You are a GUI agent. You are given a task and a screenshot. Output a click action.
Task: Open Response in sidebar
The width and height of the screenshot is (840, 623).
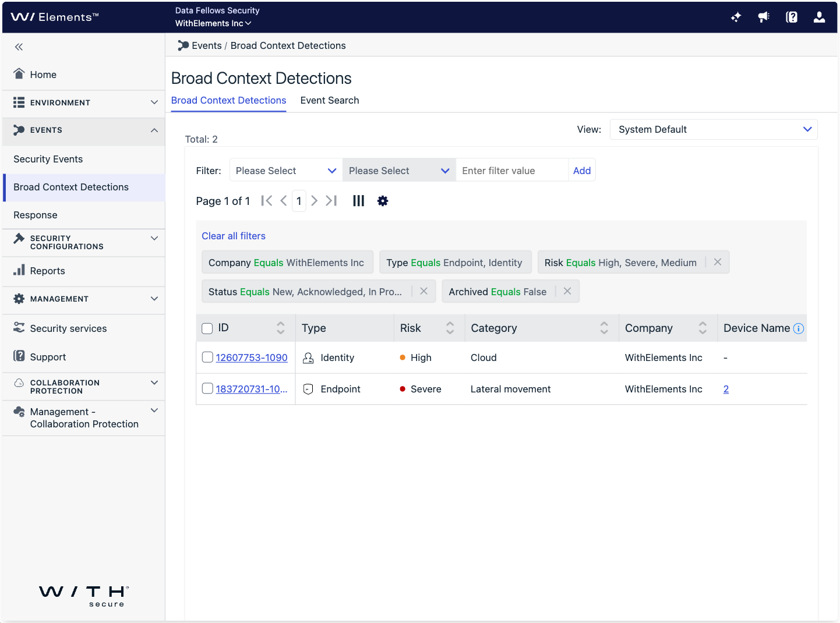tap(84, 215)
